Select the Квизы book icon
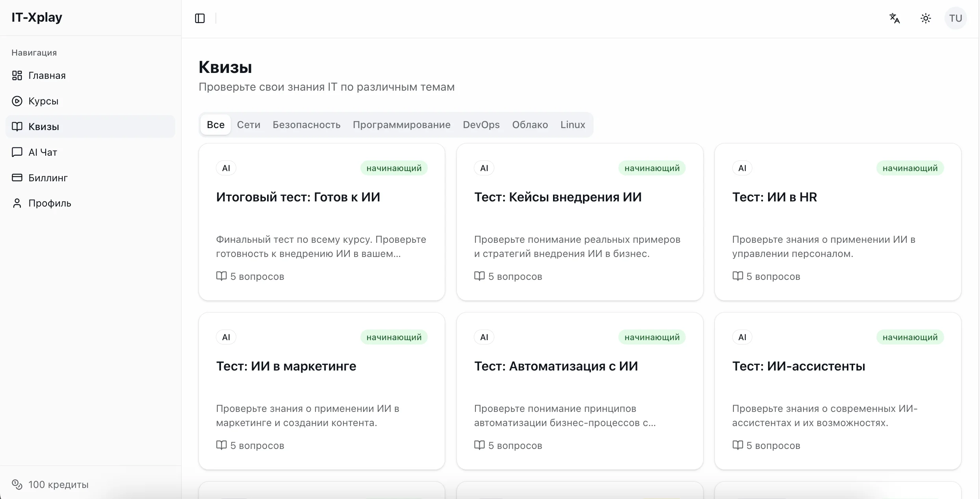This screenshot has width=980, height=499. (17, 126)
